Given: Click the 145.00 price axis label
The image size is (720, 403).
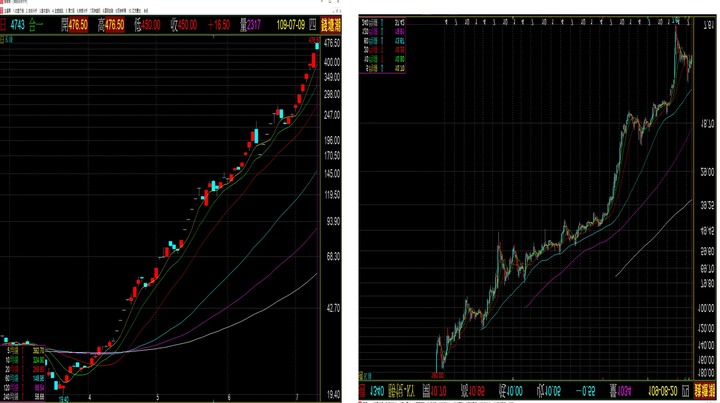Looking at the screenshot, I should pos(332,174).
